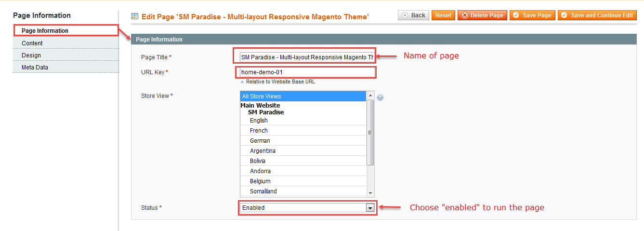Switch to the Design tab
The width and height of the screenshot is (644, 231).
coord(66,55)
